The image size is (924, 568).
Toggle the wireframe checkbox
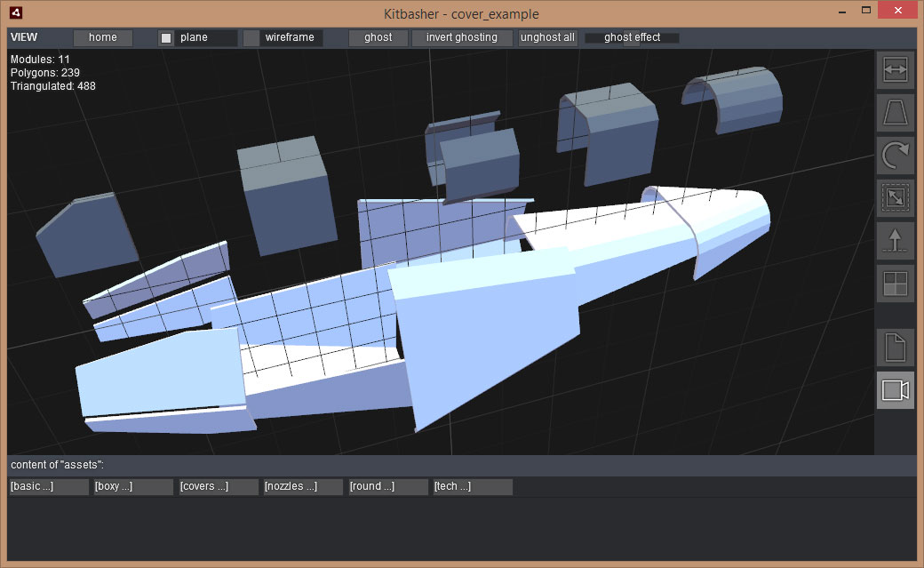[251, 38]
